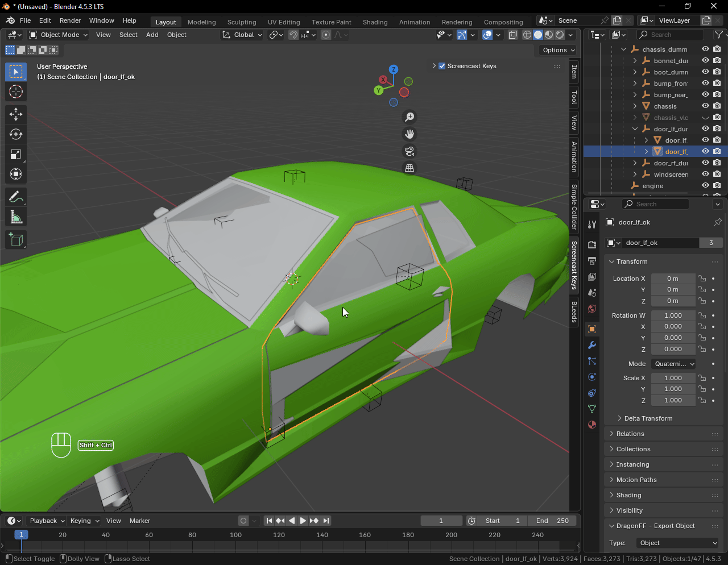Select the Rotate tool

tap(16, 134)
